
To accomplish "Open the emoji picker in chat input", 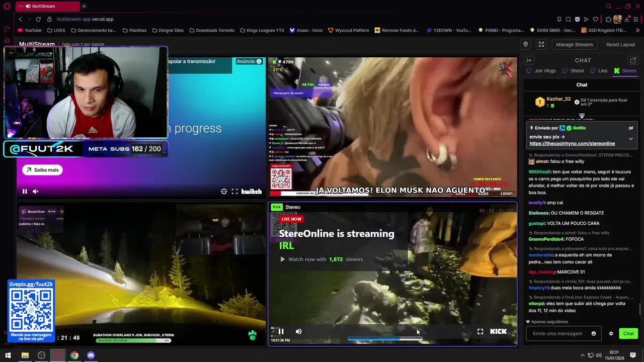I will 594,333.
